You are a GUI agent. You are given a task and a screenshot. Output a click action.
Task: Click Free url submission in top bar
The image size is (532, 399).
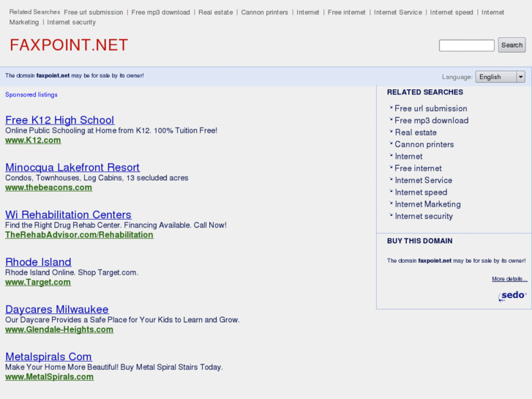(94, 12)
